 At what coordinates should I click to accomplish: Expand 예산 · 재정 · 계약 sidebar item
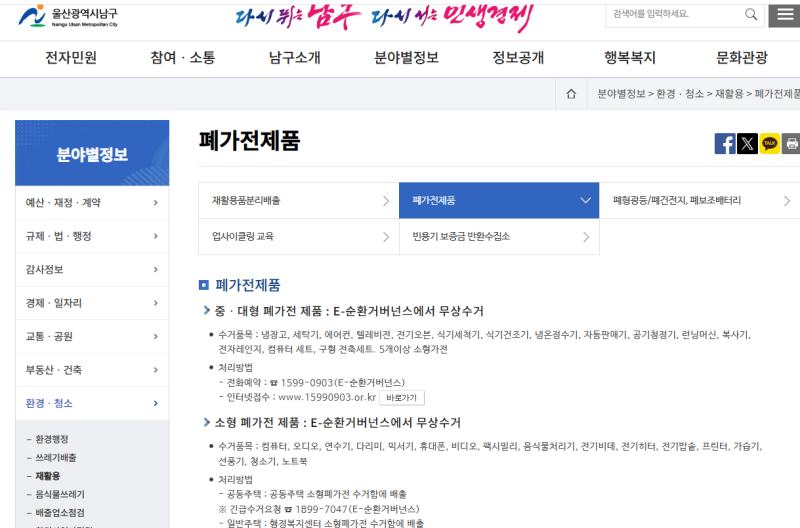92,203
